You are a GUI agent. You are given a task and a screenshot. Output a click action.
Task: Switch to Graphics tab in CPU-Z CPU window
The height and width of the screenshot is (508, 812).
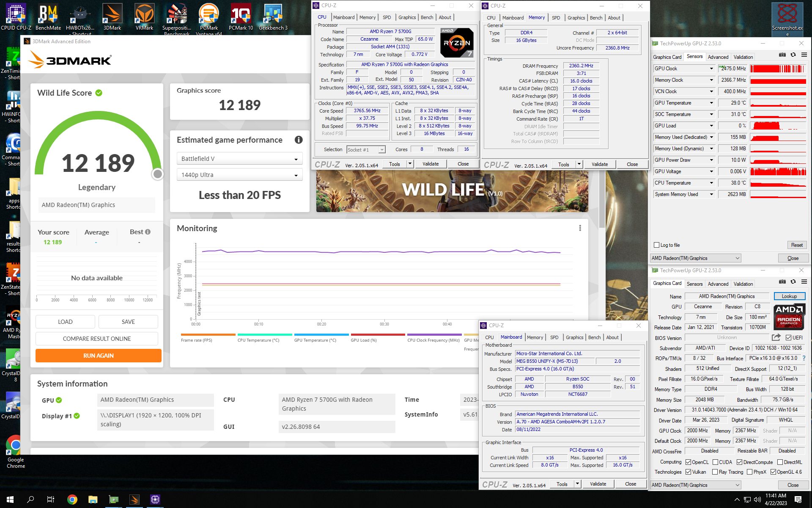point(407,17)
